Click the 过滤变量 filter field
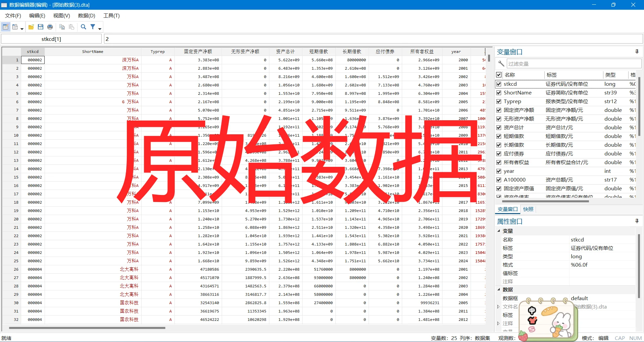Viewport: 644px width, 342px height. [x=574, y=63]
